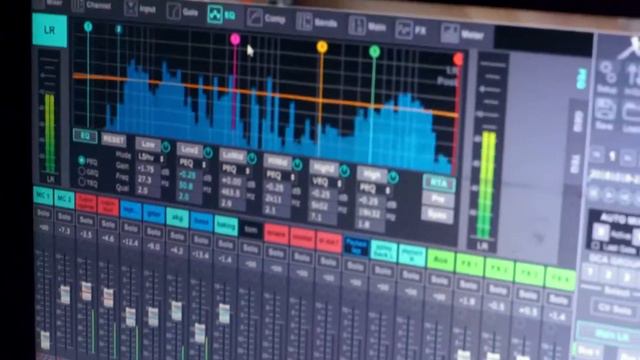Click the EQ on button below graph
This screenshot has height=360, width=640.
85,136
